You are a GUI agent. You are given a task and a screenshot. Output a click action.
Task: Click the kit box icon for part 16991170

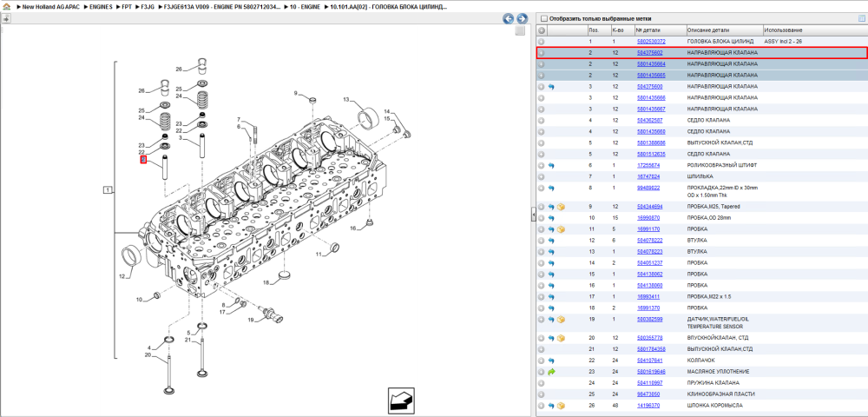click(x=561, y=229)
